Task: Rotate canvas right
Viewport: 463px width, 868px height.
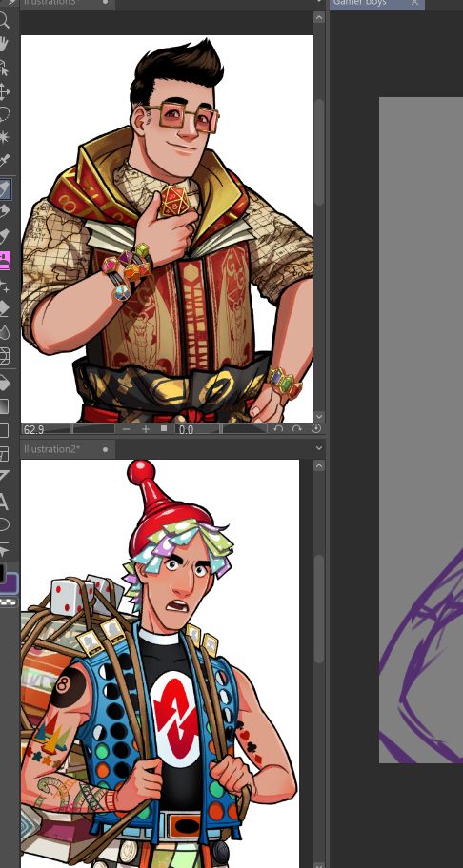Action: point(297,429)
